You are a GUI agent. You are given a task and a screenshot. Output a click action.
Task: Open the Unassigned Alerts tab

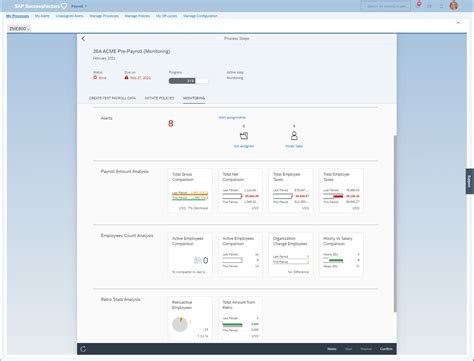70,16
